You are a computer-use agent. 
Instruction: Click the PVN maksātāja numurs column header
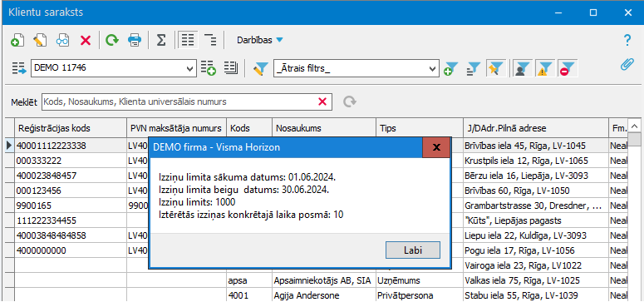coord(177,128)
